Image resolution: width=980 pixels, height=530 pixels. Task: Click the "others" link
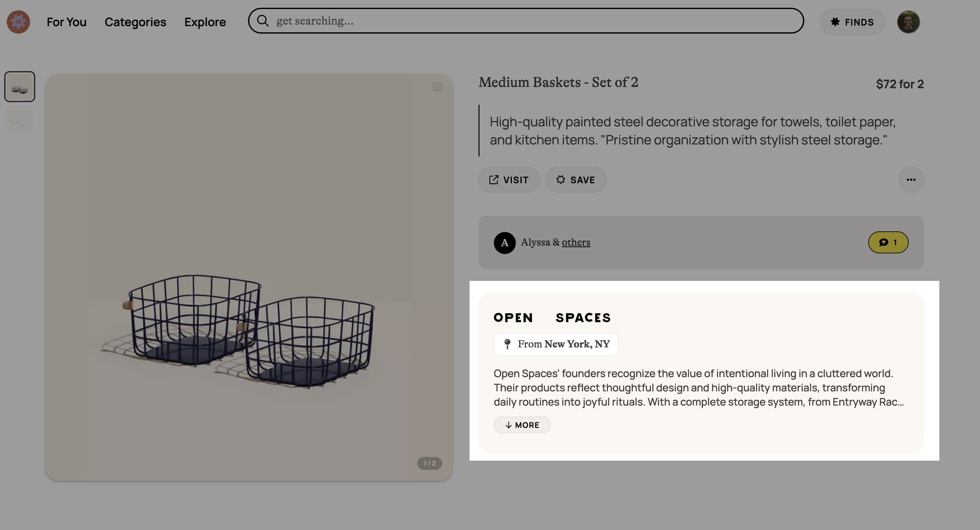[x=576, y=242]
